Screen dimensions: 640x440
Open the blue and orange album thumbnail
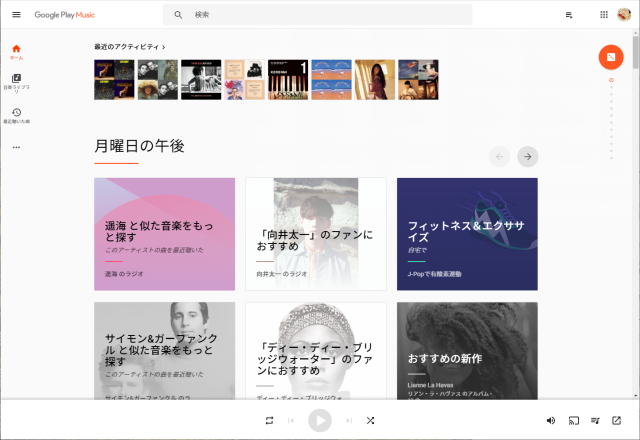pos(331,80)
